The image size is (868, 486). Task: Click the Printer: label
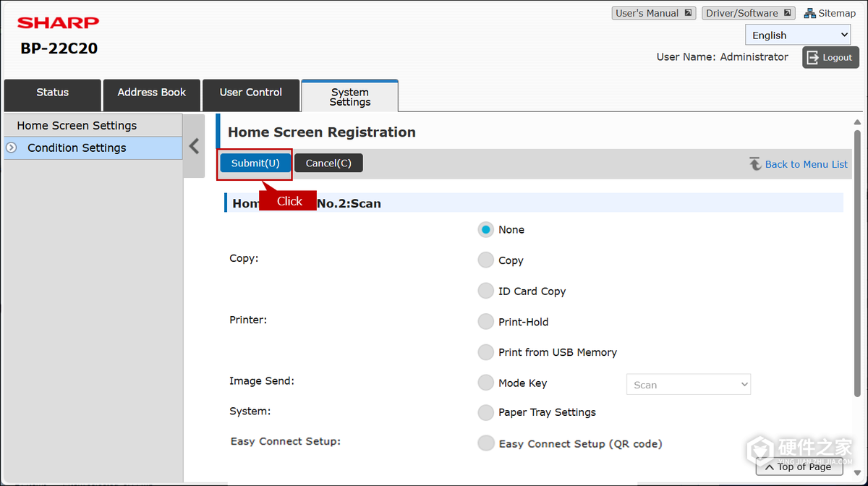pyautogui.click(x=248, y=320)
